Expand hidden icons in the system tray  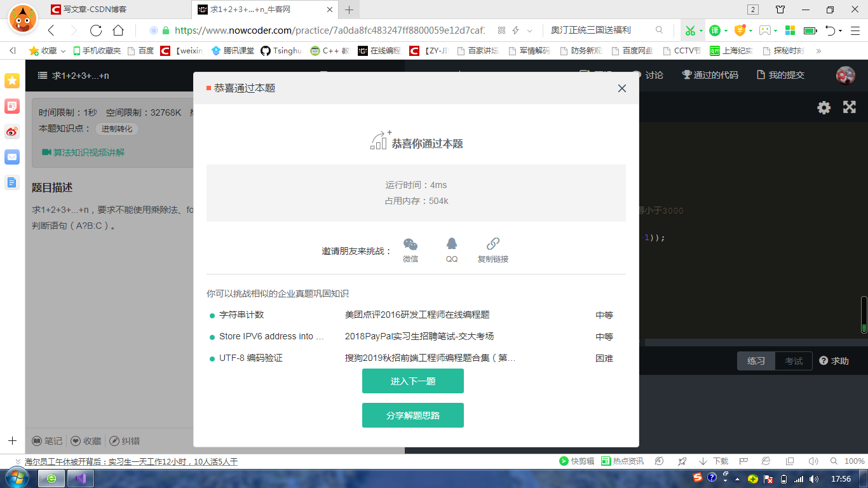[x=738, y=480]
